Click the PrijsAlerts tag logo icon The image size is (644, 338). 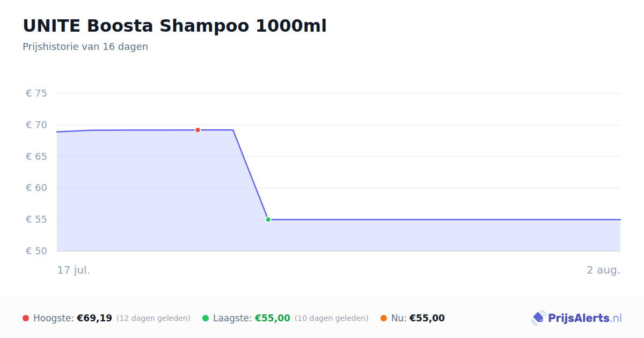(x=539, y=318)
